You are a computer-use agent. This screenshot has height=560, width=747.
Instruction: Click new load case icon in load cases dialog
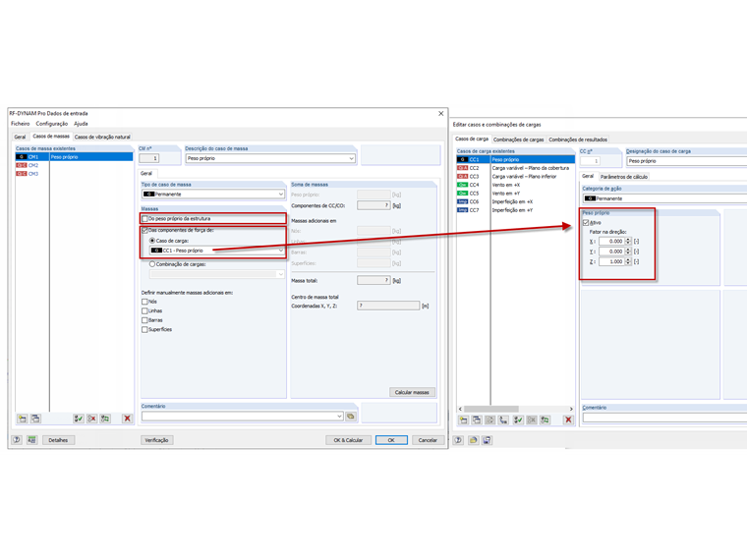click(x=463, y=420)
